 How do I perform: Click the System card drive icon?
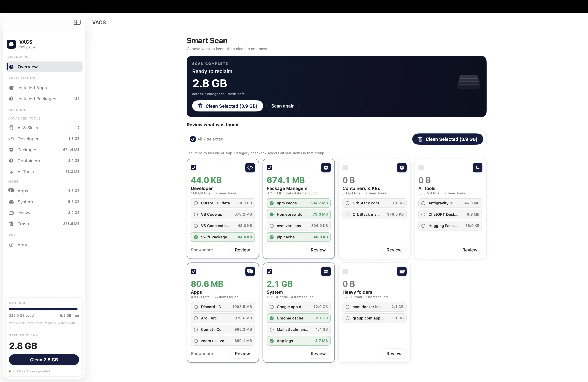point(326,271)
